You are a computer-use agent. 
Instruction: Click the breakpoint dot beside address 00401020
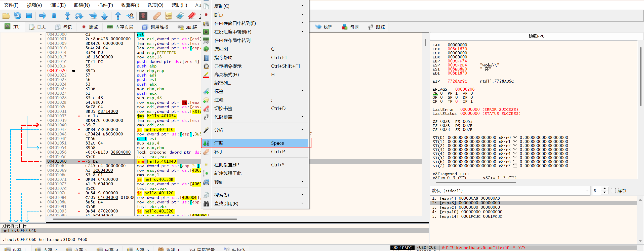click(x=41, y=71)
